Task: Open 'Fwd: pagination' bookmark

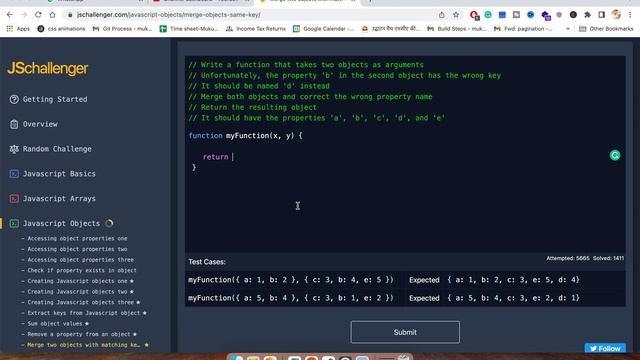Action: [523, 29]
